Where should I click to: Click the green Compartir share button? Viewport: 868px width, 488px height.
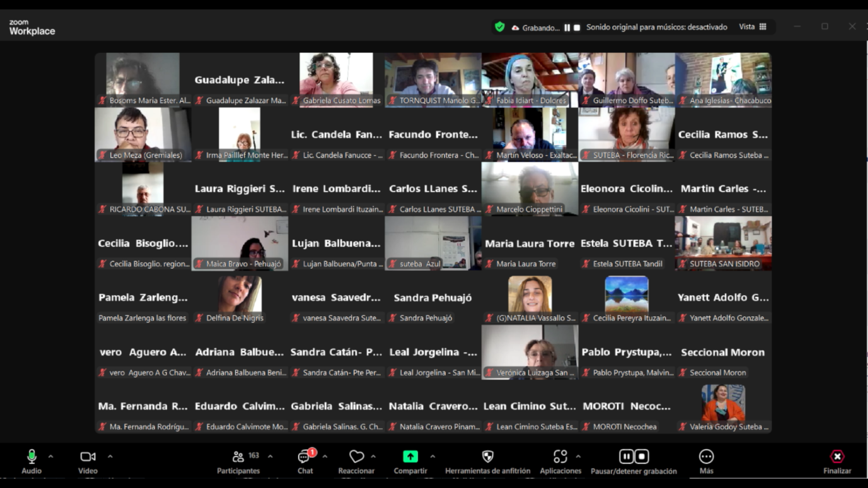[410, 457]
